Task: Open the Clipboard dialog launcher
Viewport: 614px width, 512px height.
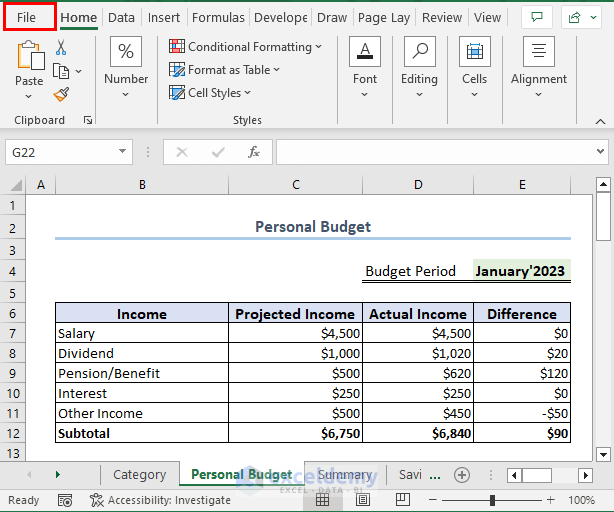Action: pos(88,120)
